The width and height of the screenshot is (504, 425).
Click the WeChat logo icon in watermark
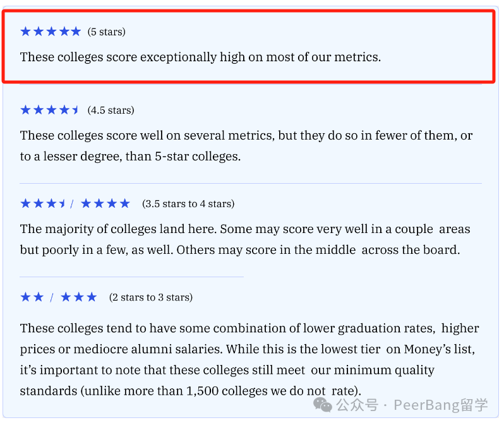[322, 405]
